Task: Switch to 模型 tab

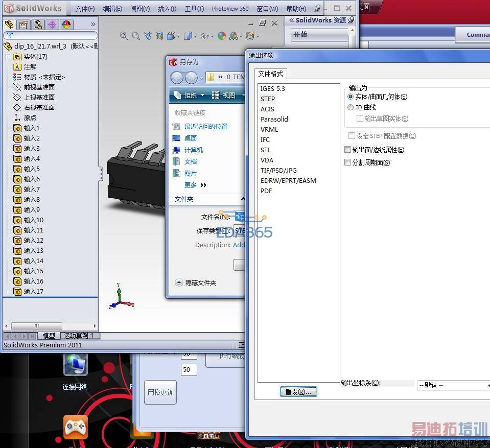Action: click(49, 336)
